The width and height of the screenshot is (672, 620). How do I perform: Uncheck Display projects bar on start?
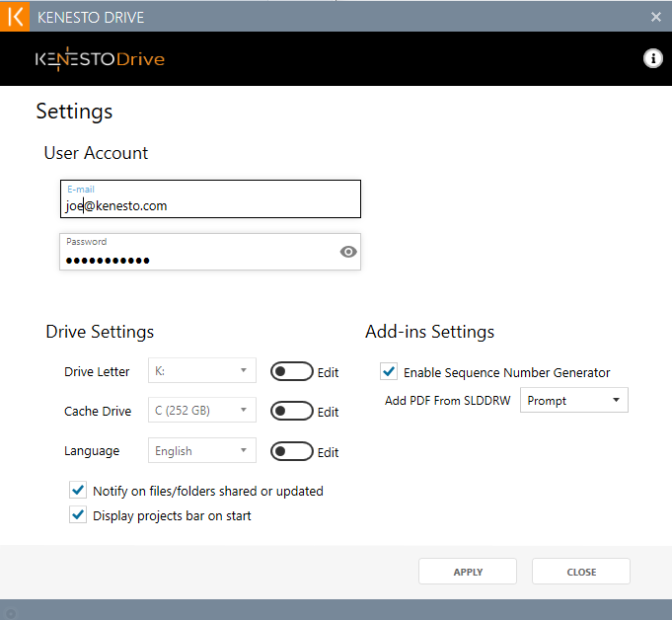[x=78, y=514]
